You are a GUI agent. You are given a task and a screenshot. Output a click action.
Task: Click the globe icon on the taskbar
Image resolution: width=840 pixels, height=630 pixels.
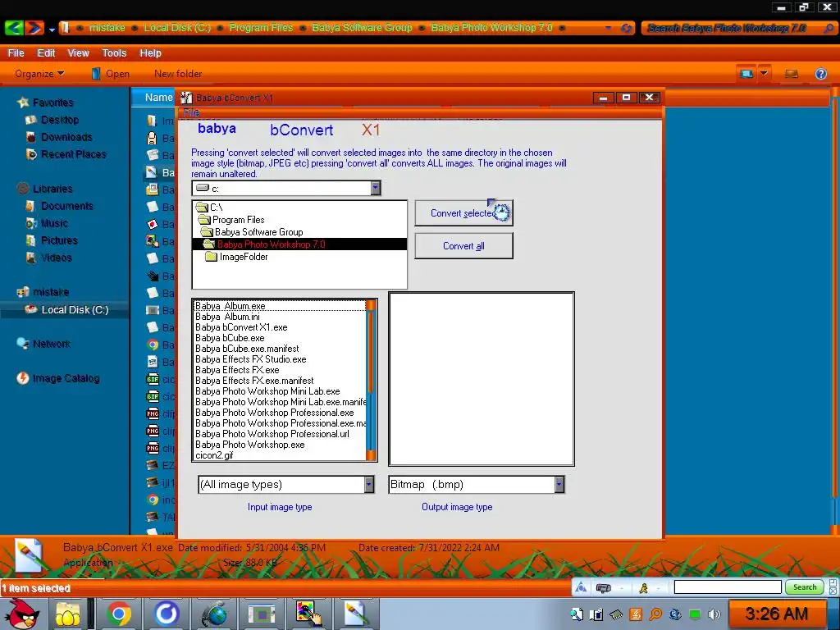214,614
